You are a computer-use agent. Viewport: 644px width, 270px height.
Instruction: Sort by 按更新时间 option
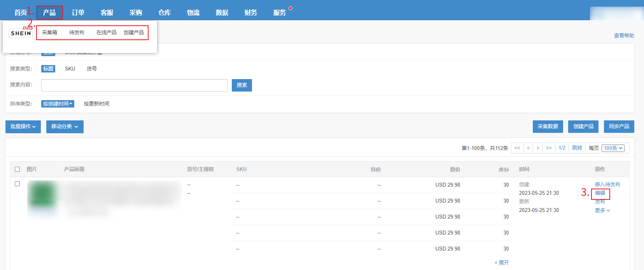tap(96, 104)
